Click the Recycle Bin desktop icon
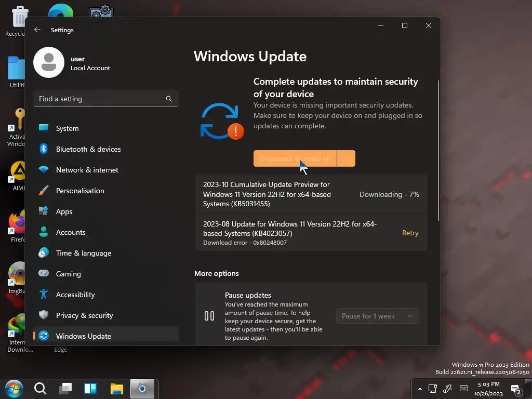The width and height of the screenshot is (532, 399). click(16, 21)
